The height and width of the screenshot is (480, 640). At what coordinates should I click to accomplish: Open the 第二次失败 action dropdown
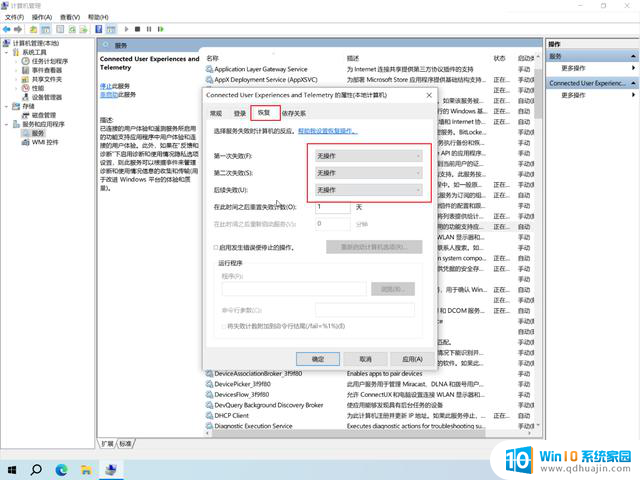click(x=369, y=173)
